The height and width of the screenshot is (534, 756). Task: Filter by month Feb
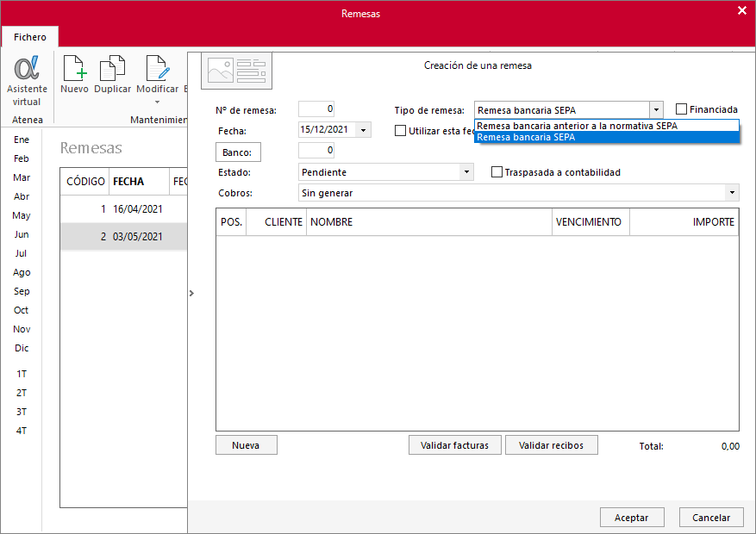click(x=22, y=158)
